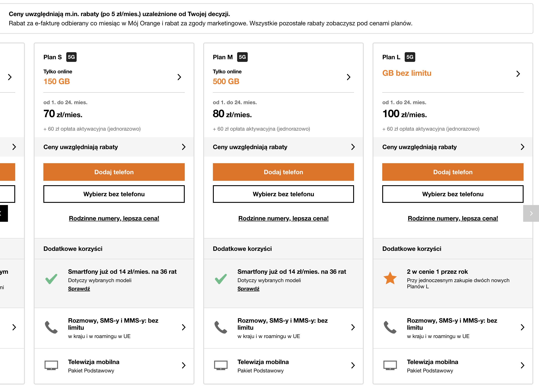Click the phone icon in Plan M card
Image resolution: width=539 pixels, height=392 pixels.
pyautogui.click(x=221, y=327)
